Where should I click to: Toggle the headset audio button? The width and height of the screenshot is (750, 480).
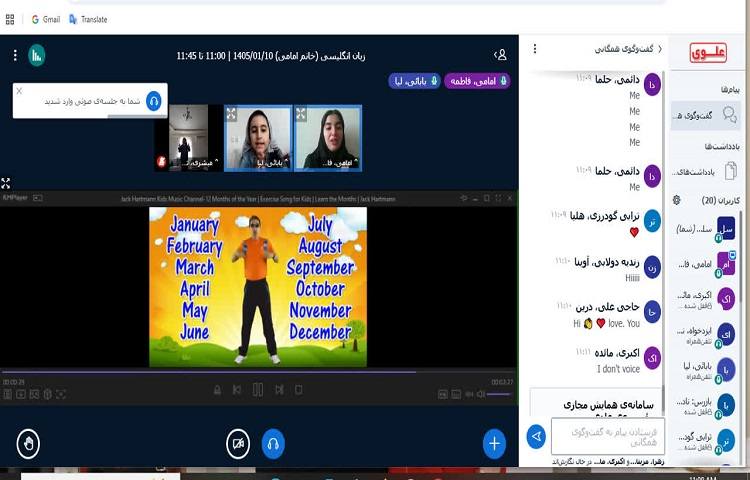tap(273, 444)
